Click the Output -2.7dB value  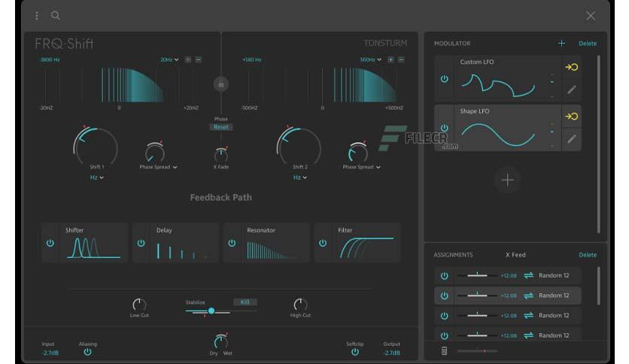(391, 353)
